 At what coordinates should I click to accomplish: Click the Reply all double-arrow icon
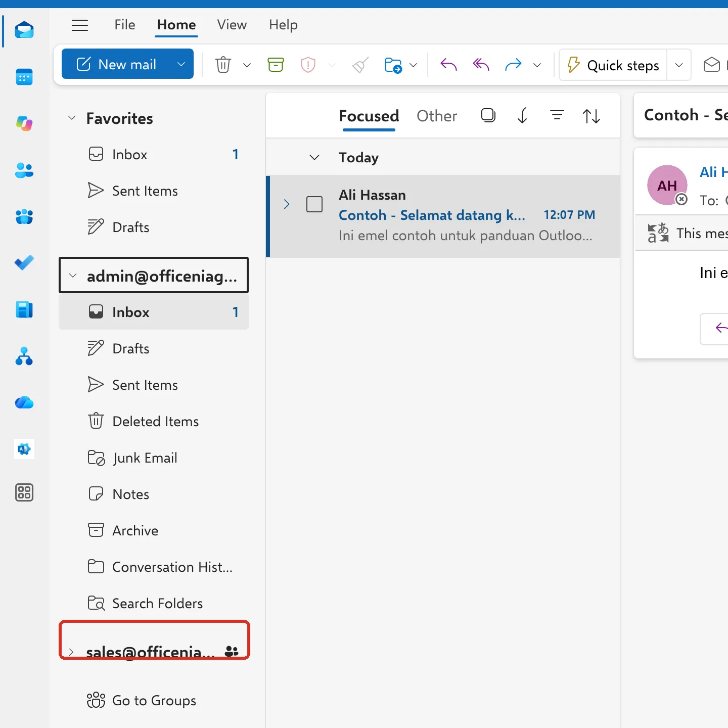(481, 65)
